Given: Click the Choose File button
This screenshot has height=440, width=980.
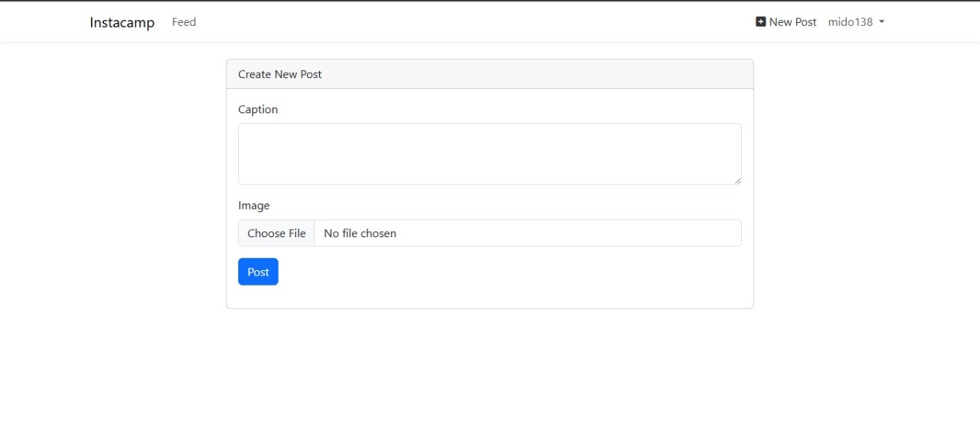Looking at the screenshot, I should click(276, 233).
